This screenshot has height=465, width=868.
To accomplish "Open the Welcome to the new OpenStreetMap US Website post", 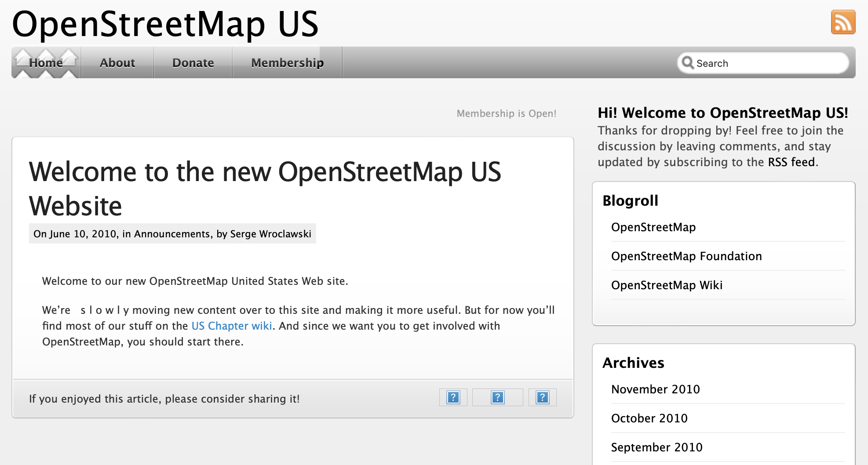I will tap(265, 189).
